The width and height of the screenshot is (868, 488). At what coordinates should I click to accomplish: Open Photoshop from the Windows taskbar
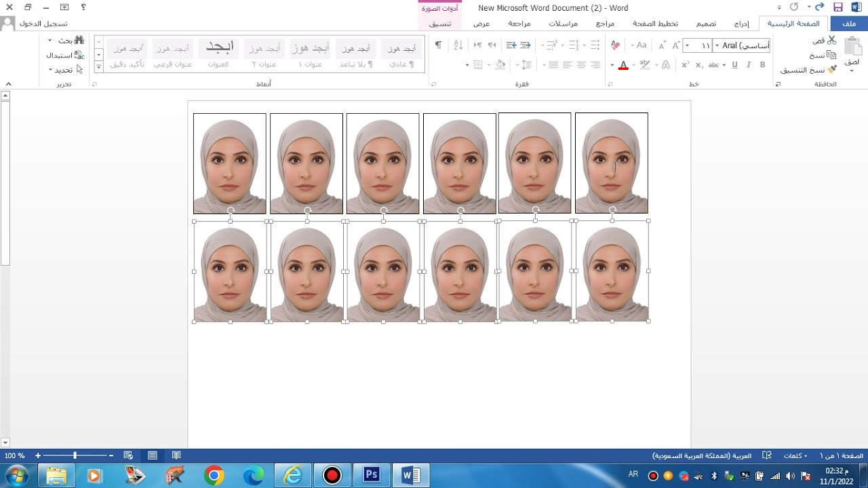[x=372, y=475]
